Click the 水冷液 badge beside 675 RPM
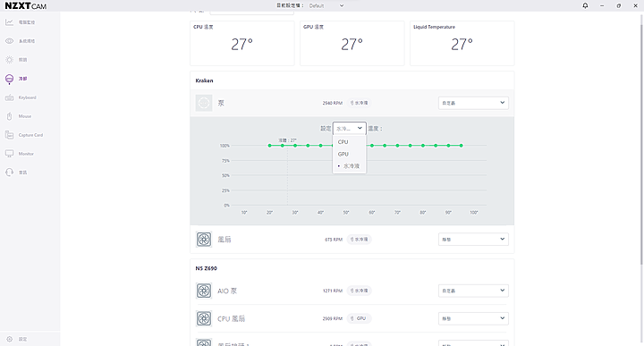 pyautogui.click(x=359, y=240)
